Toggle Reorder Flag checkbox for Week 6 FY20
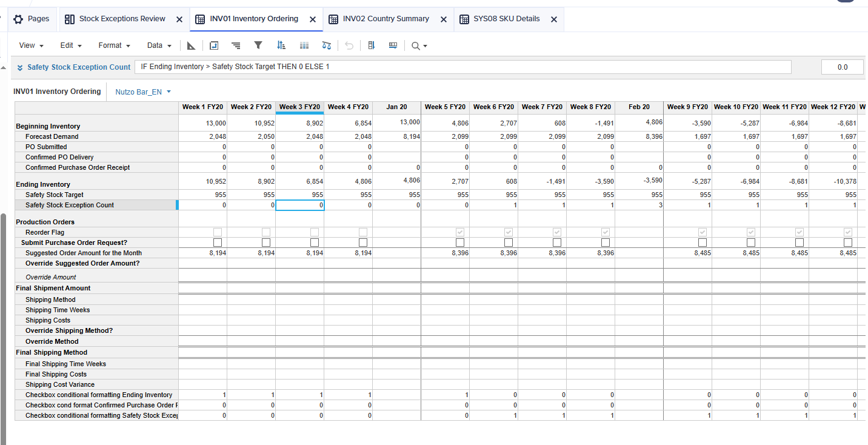The width and height of the screenshot is (868, 445). click(x=509, y=232)
